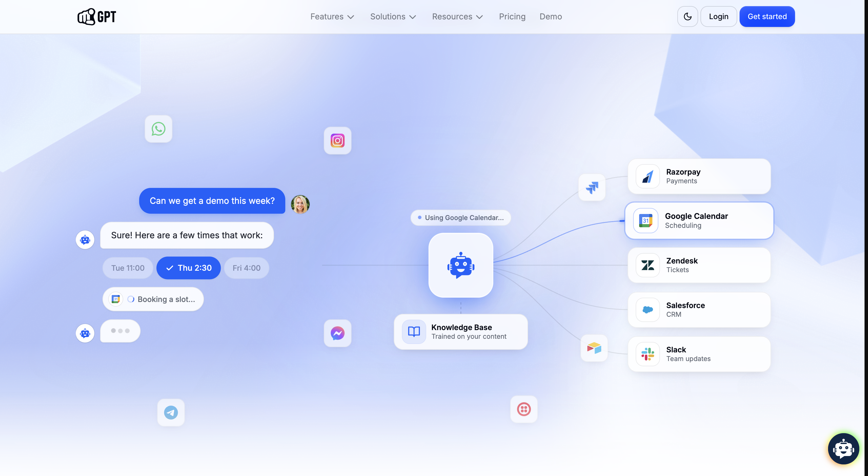This screenshot has height=476, width=868.
Task: Click the 'Razorpay' card title
Action: (x=683, y=172)
